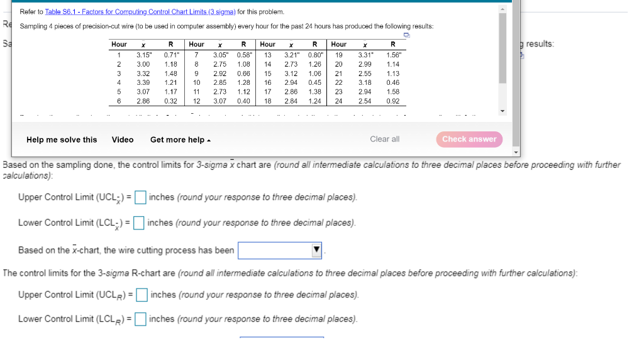Click the x-bar value 3.15" for hour 1
Viewport: 644px width, 347px height.
coord(144,55)
